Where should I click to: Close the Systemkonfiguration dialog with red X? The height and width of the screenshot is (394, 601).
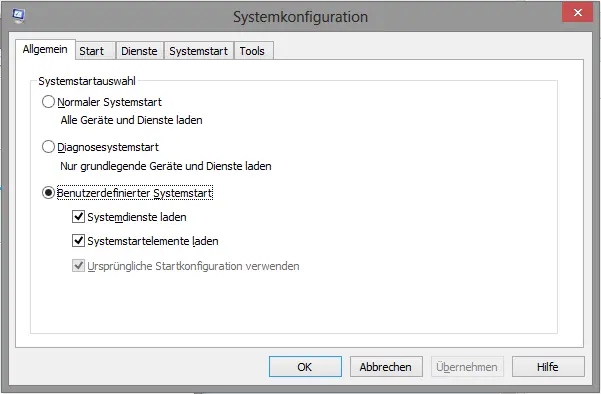point(578,12)
